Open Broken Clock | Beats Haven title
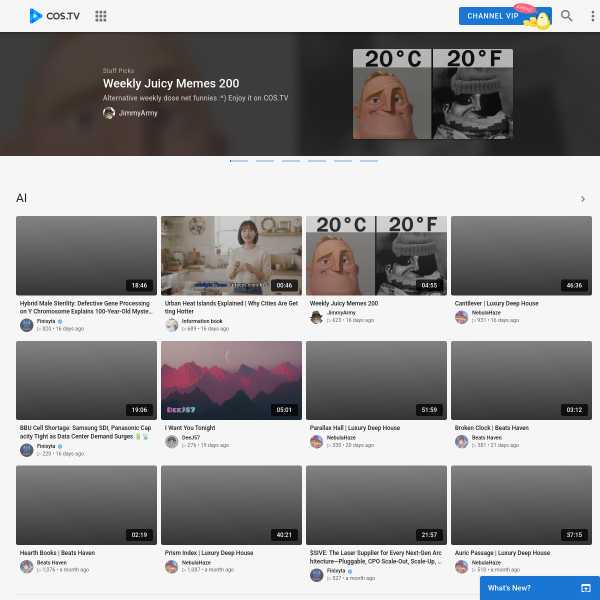 pos(491,428)
